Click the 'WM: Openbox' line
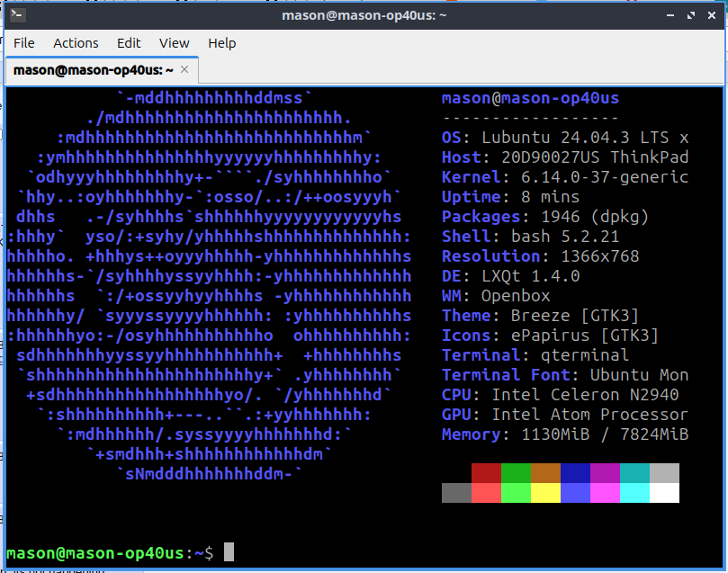728x573 pixels. coord(496,296)
